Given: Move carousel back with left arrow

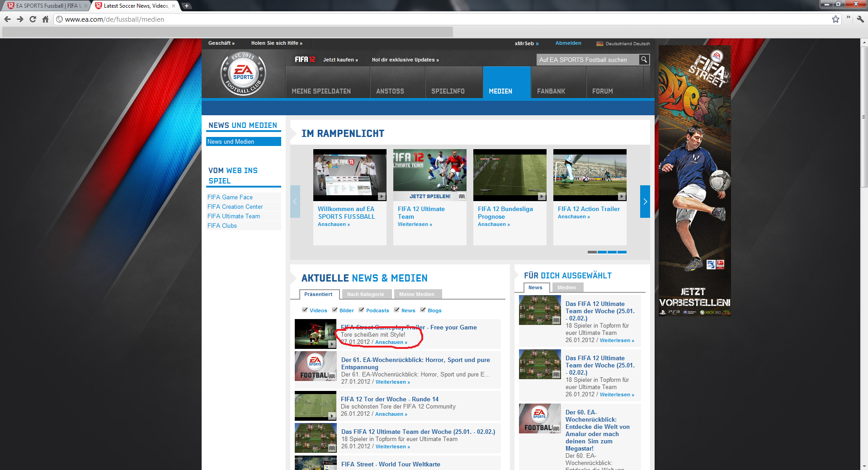Looking at the screenshot, I should [x=295, y=202].
